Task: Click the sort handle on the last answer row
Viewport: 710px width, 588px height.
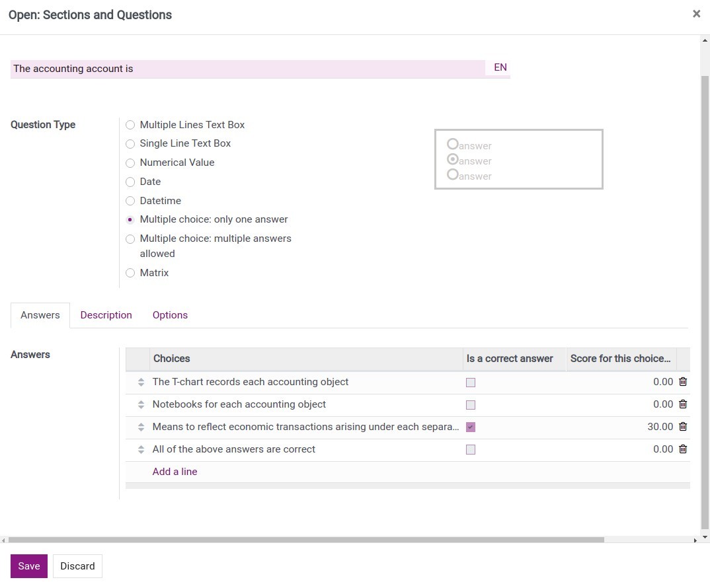Action: click(x=141, y=449)
